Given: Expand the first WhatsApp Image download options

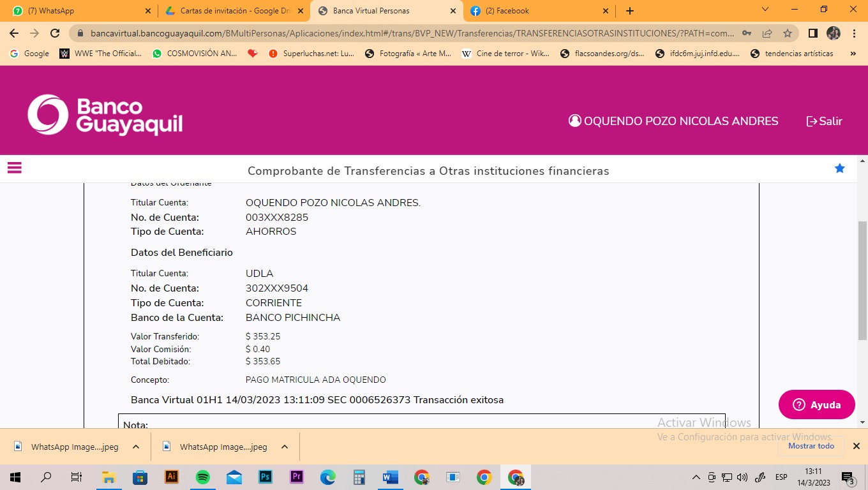Looking at the screenshot, I should point(136,447).
